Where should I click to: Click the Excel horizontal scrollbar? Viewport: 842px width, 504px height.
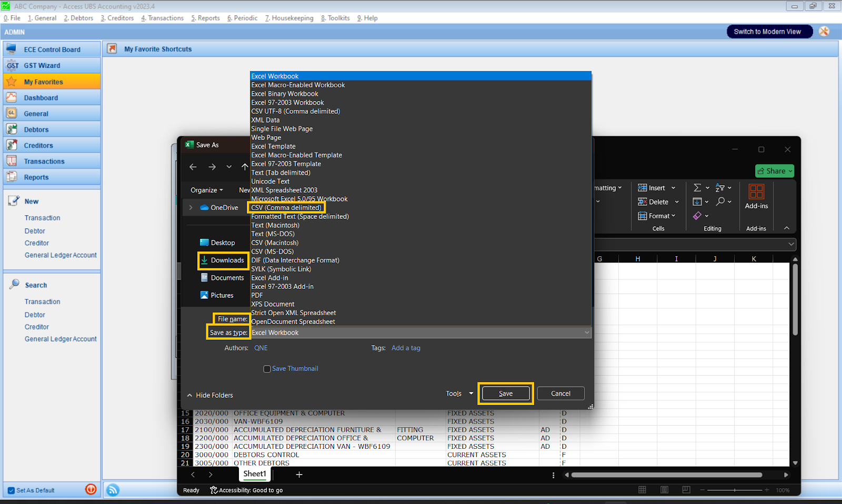pos(667,475)
